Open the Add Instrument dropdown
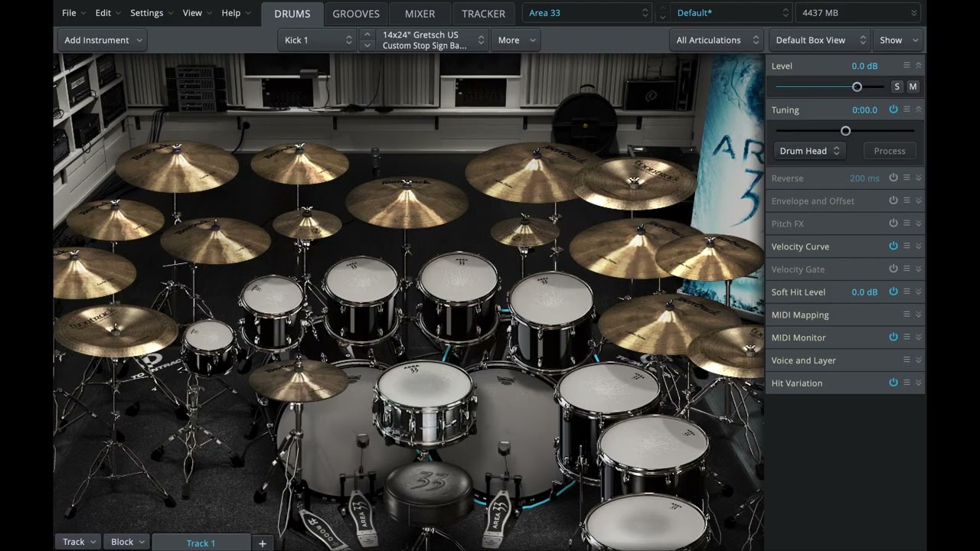 (102, 40)
